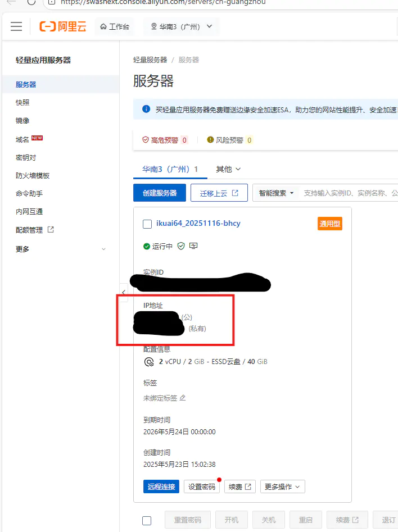Open 域名 NEW sidebar item

29,139
